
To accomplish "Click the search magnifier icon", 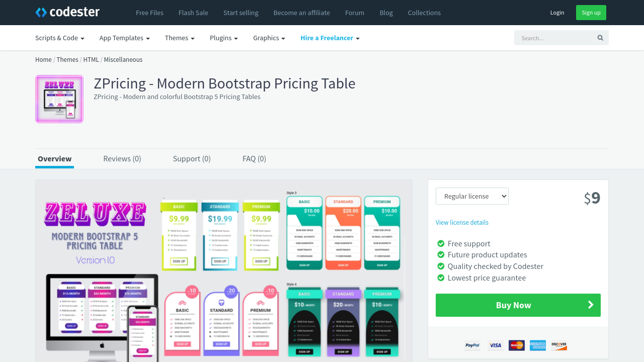I will point(600,38).
